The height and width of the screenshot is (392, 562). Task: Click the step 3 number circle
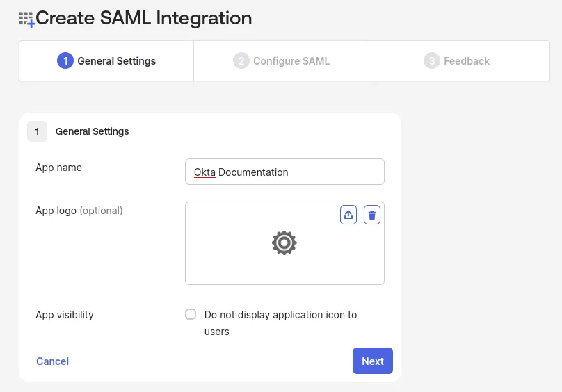(x=431, y=61)
